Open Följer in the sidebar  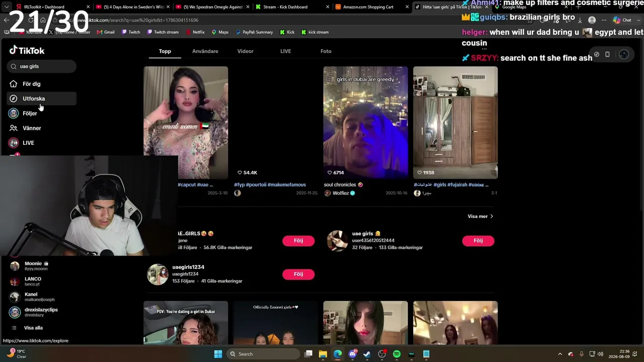click(30, 114)
